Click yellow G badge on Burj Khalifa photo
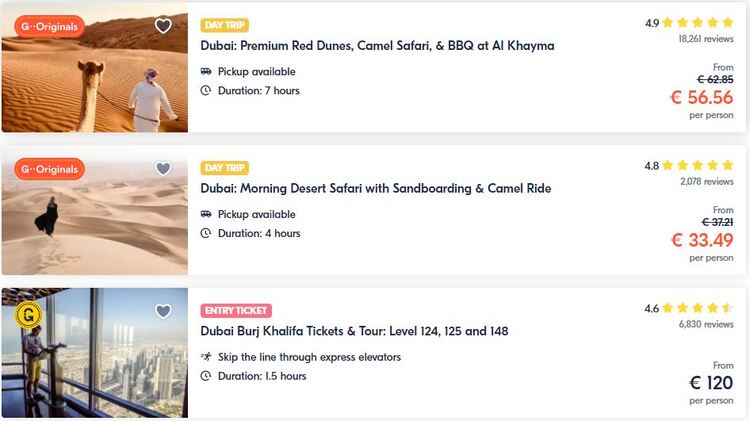This screenshot has height=421, width=750. click(x=29, y=315)
